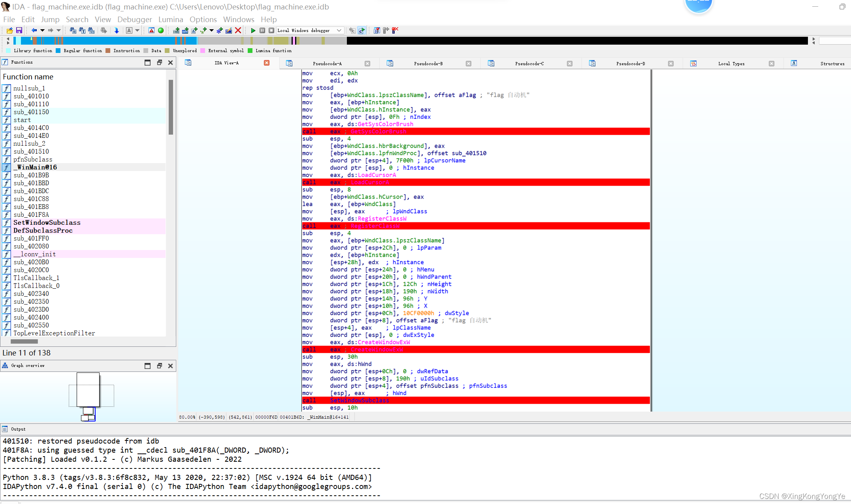Jump back with the left arrow icon
The image size is (851, 504).
click(33, 30)
